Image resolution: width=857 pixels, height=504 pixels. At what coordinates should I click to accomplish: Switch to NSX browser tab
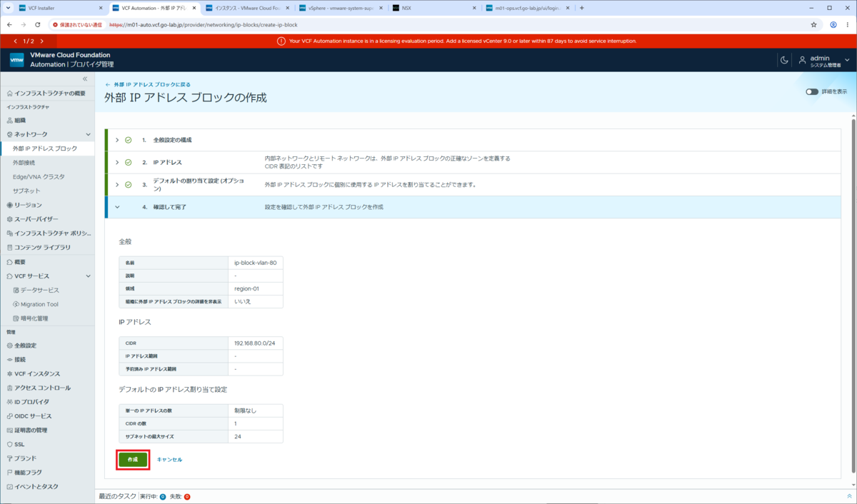pos(434,8)
